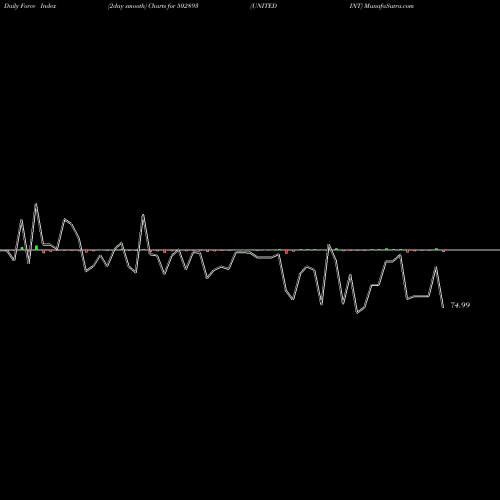This screenshot has height=500, width=500.
Task: Click the 'Daily Force Index' title text
Action: pyautogui.click(x=30, y=6)
